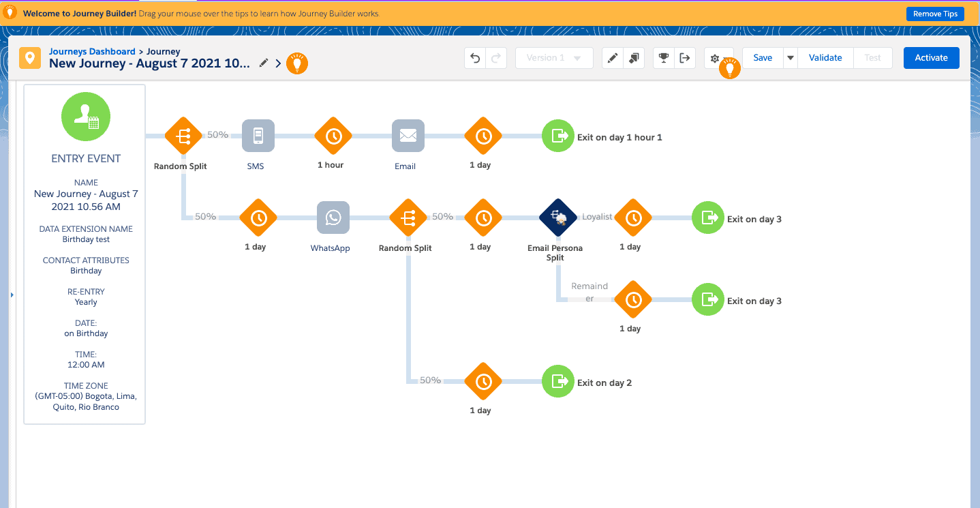Click the trophy goal icon
Image resolution: width=980 pixels, height=508 pixels.
(662, 58)
